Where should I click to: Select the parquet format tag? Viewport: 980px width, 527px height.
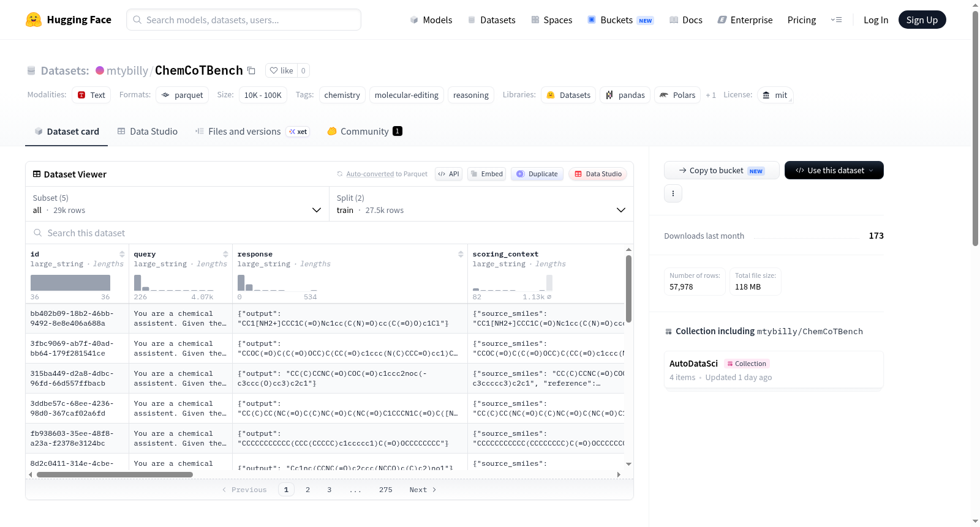tap(183, 95)
